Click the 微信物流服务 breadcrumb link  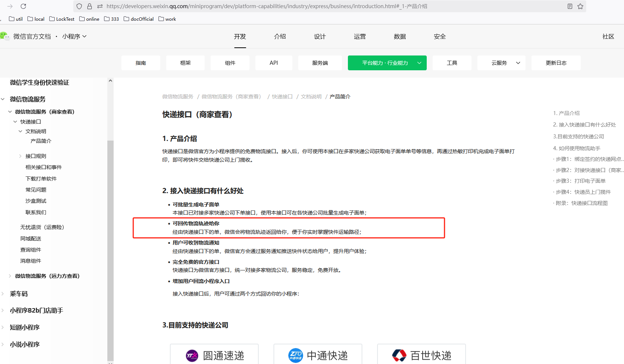coord(178,97)
